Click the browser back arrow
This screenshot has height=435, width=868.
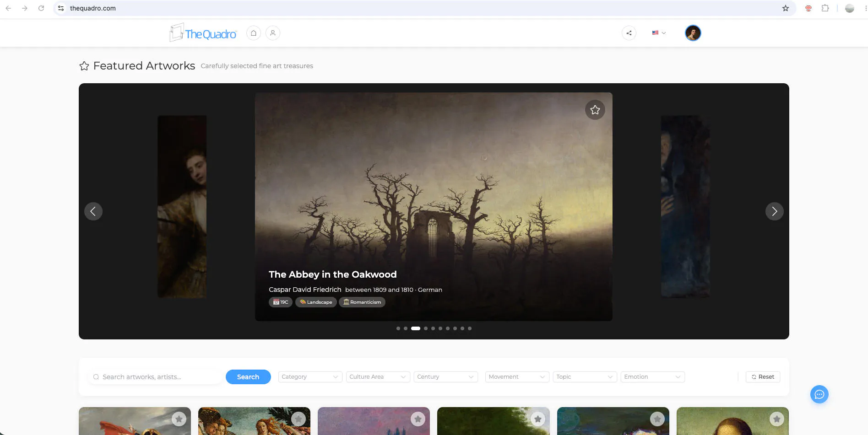(x=8, y=8)
